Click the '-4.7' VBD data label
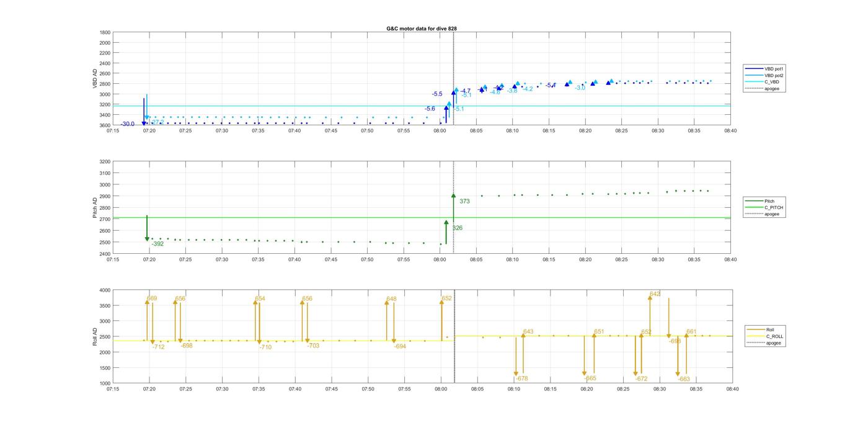This screenshot has height=430, width=868. pyautogui.click(x=465, y=91)
